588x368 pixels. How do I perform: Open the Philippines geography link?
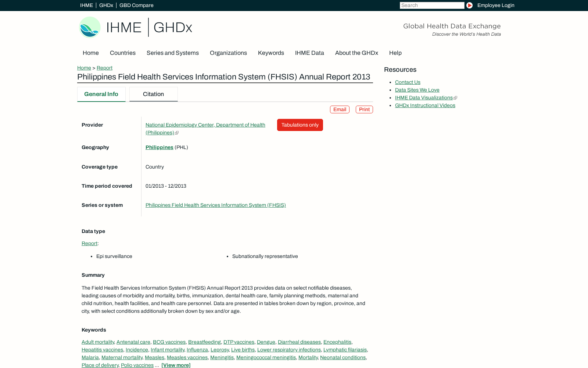tap(159, 147)
